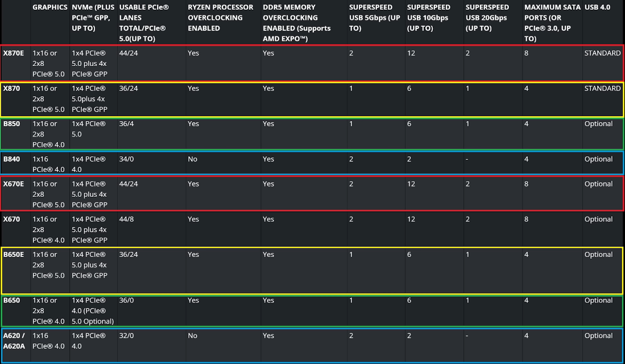625x364 pixels.
Task: Click Optional USB 4.0 in B840 row
Action: tap(598, 159)
